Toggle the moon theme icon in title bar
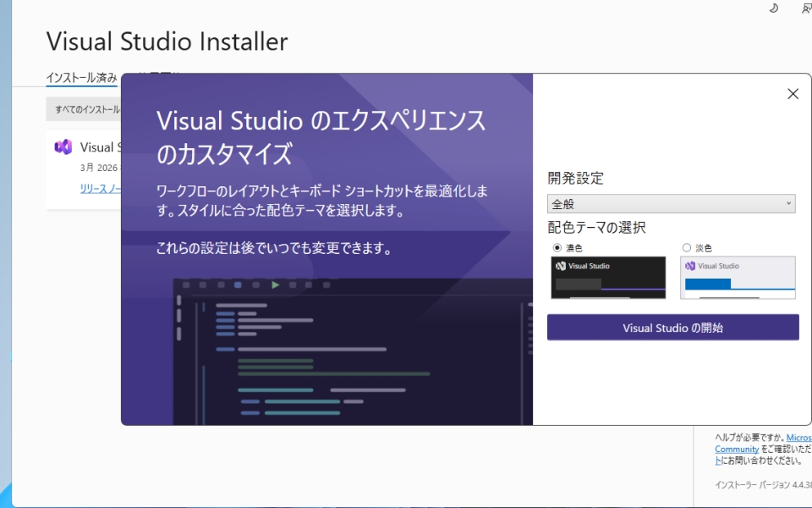 [773, 8]
